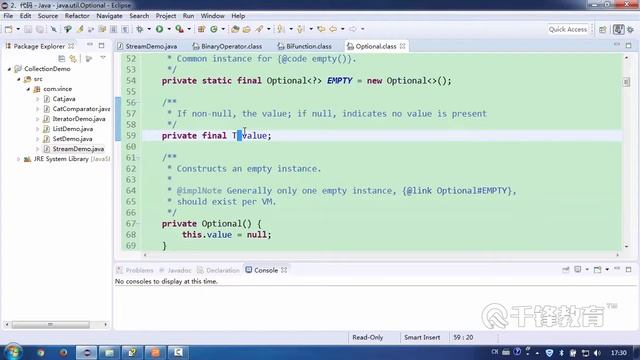Click the Quick Access search field
The image size is (640, 360).
[568, 29]
